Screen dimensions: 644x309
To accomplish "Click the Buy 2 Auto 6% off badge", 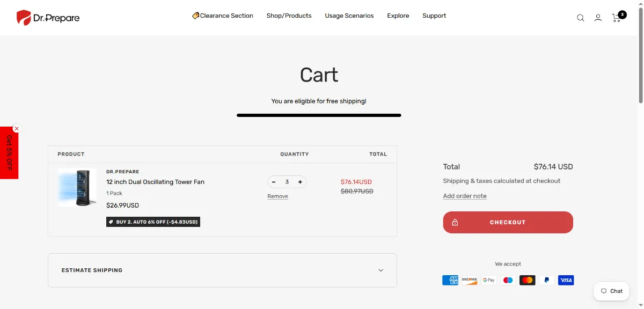I will 153,222.
